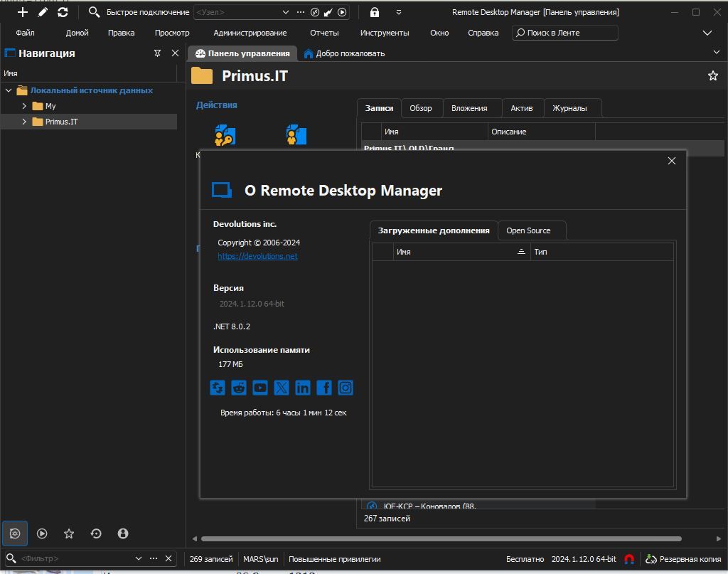Click the magnifier icon beside Быстрое подключение
This screenshot has width=728, height=574.
tap(94, 12)
